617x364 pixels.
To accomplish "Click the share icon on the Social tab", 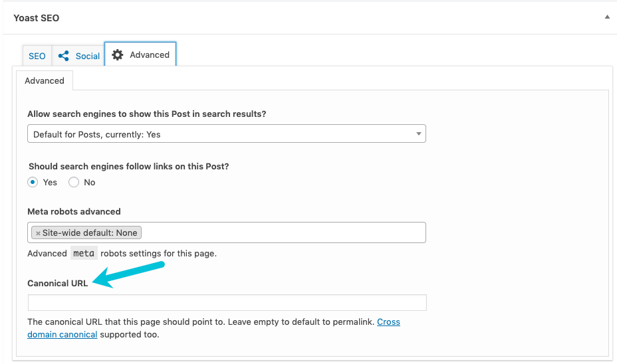I will click(x=64, y=56).
